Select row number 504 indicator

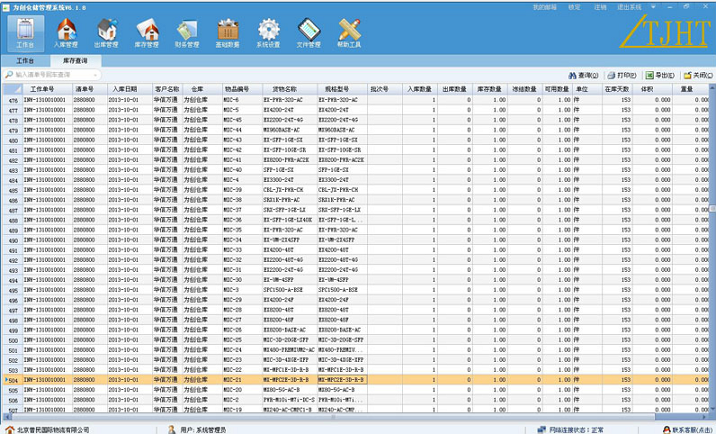pos(13,380)
